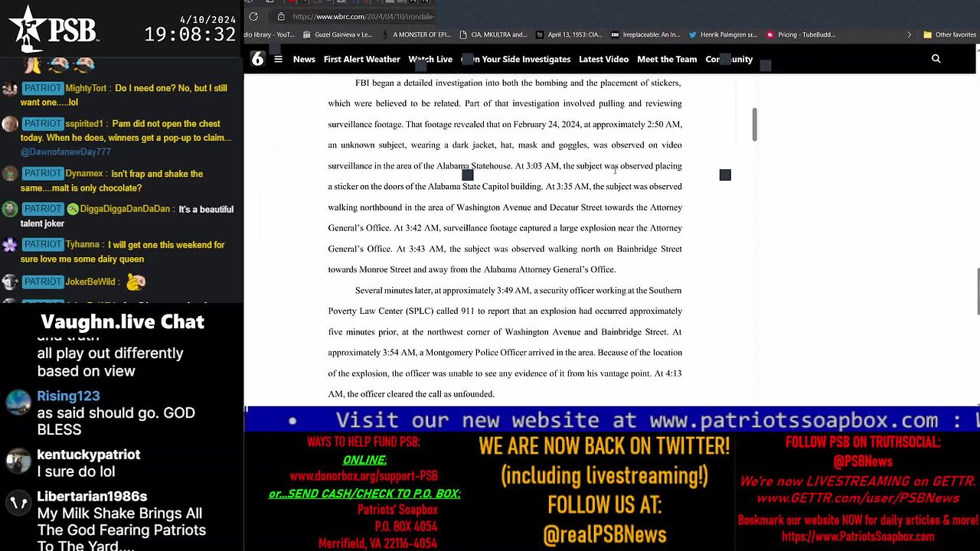The height and width of the screenshot is (551, 980).
Task: Click Libertarian1986s avatar in Vaughn chat
Action: coord(18,503)
